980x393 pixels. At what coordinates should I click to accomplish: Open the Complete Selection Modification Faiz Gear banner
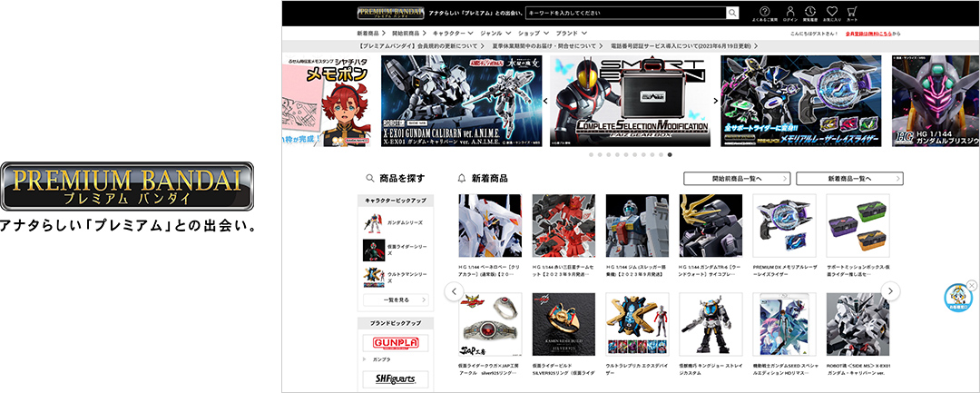coord(630,102)
